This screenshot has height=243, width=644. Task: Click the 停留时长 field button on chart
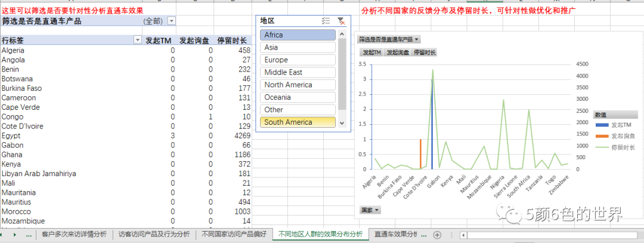[x=425, y=53]
